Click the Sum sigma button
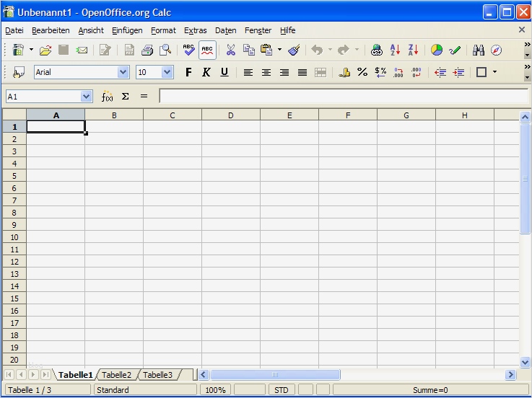This screenshot has height=398, width=532. 125,97
